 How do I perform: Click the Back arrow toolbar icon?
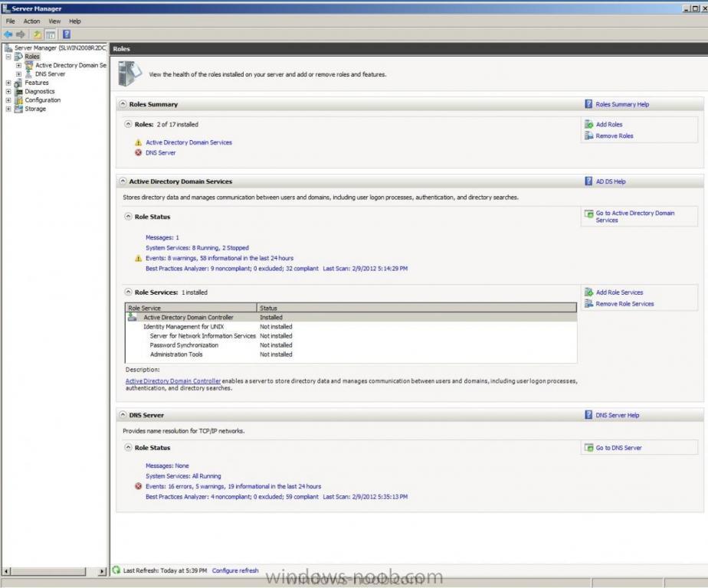coord(8,34)
